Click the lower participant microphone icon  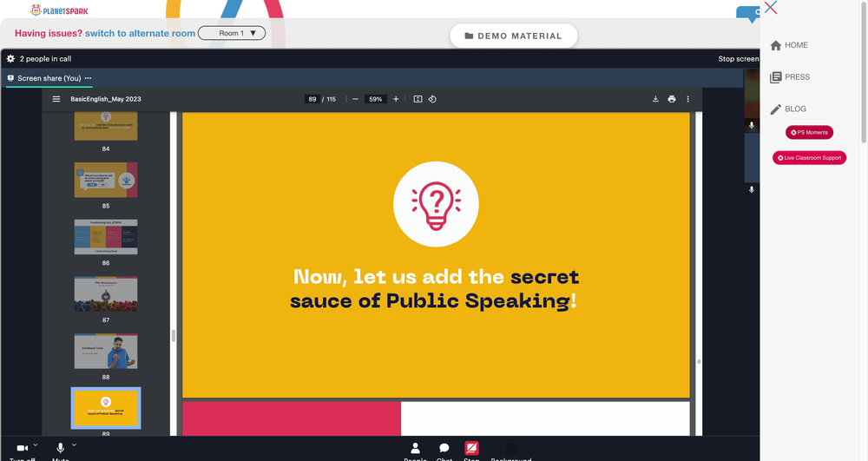pos(751,190)
